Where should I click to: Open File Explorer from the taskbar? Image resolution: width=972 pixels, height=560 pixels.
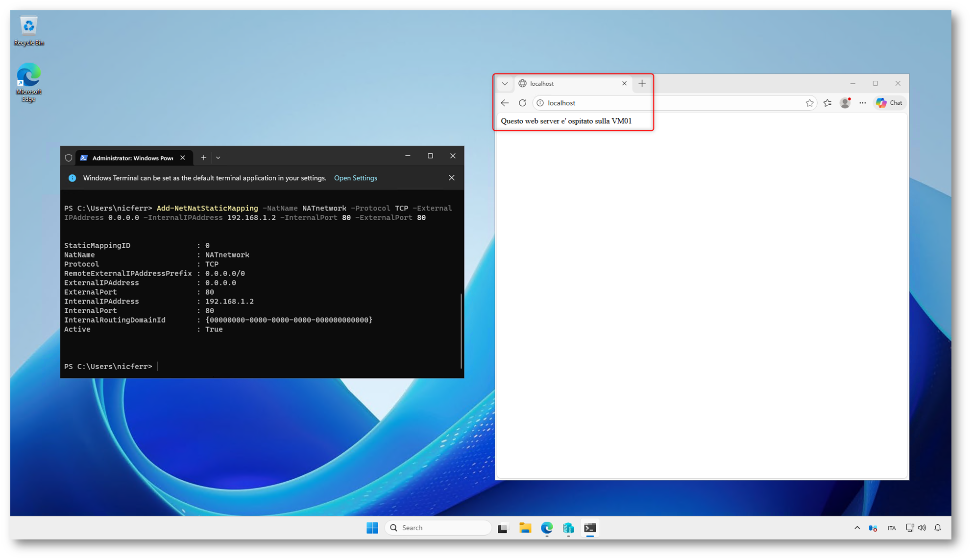click(x=525, y=528)
